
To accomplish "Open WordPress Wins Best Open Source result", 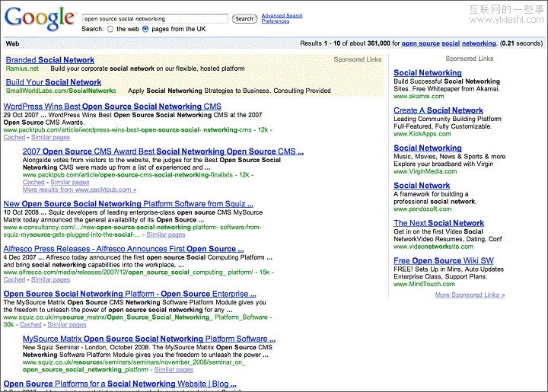I will (x=113, y=106).
